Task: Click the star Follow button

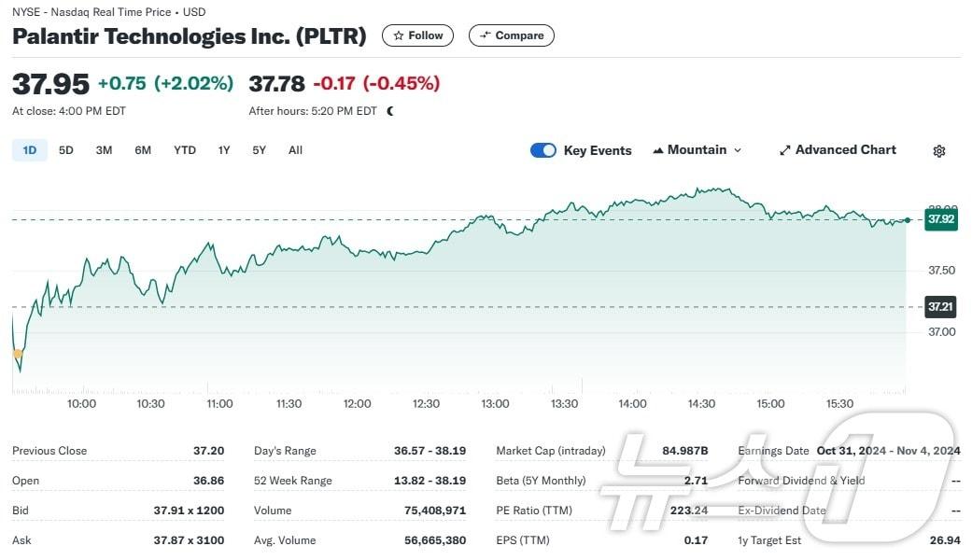Action: [418, 35]
